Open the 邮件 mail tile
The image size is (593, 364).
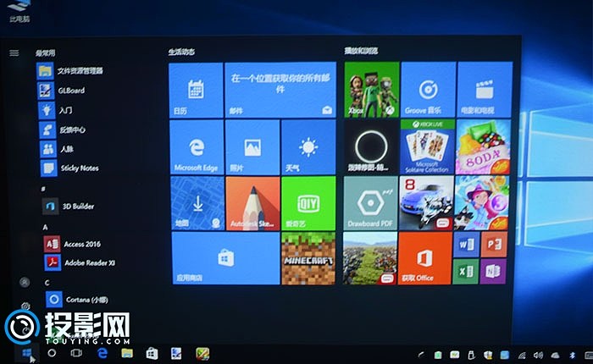[x=280, y=90]
